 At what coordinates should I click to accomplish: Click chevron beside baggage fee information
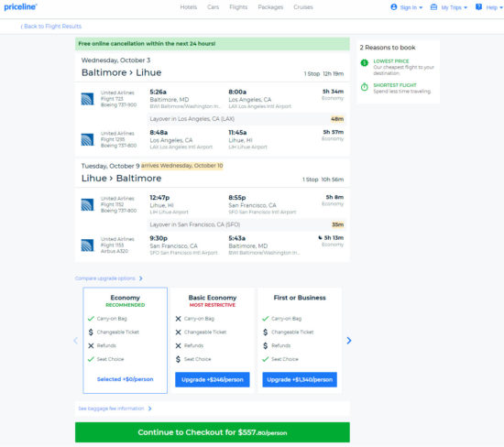[x=149, y=409]
